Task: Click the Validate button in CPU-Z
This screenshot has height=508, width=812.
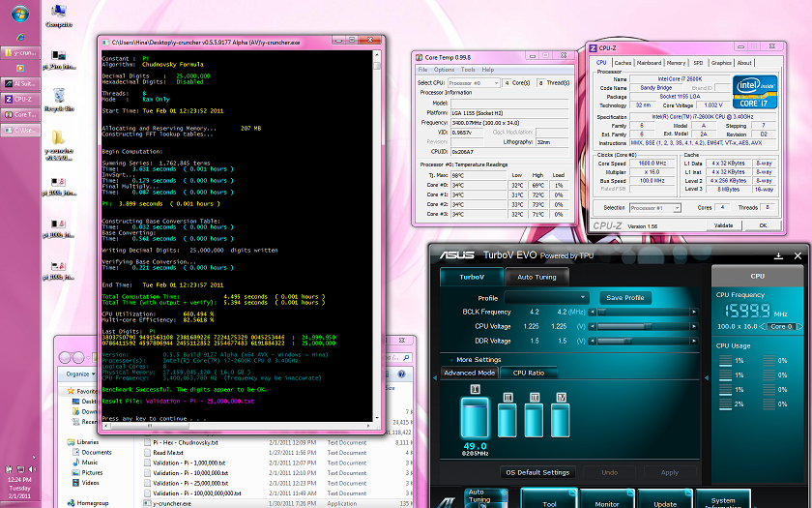Action: point(723,225)
